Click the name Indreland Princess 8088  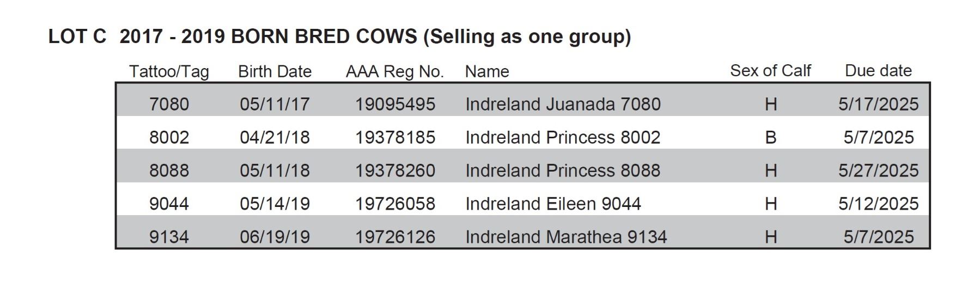562,170
